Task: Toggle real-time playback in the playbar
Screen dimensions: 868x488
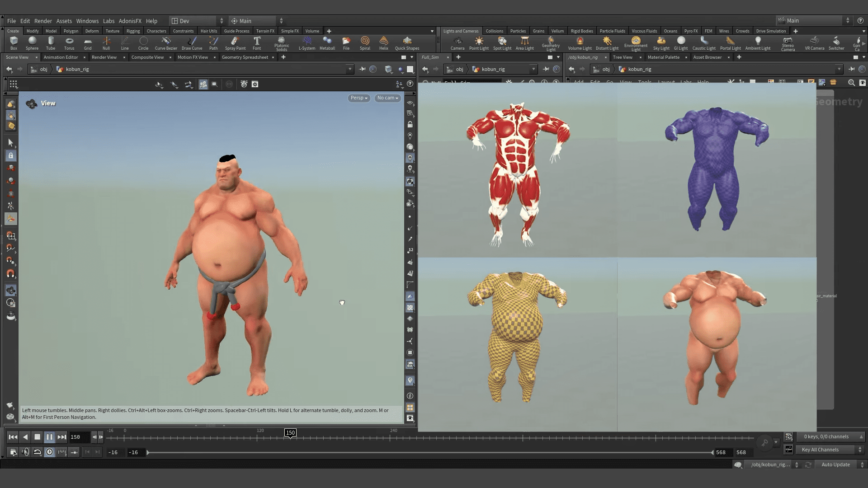Action: (49, 452)
